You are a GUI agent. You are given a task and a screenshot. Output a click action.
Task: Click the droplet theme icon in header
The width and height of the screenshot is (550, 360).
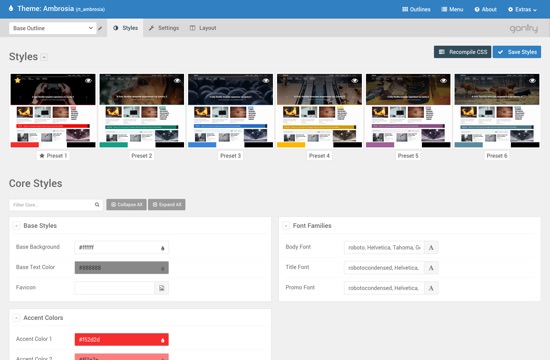11,8
